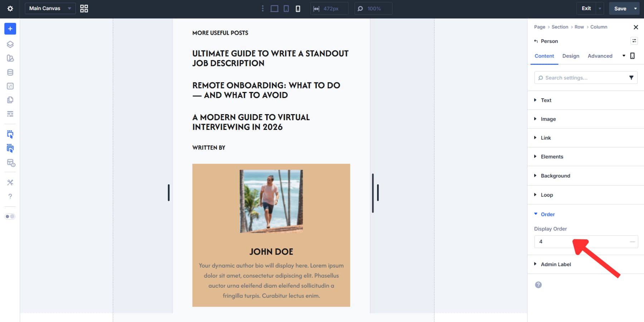Open the Help panel
The image size is (644, 322).
coord(10,196)
